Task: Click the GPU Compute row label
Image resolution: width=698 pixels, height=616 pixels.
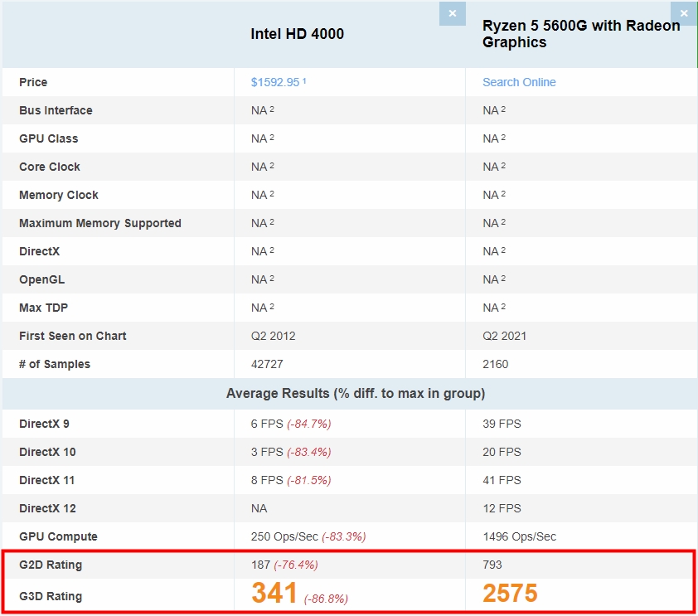Action: (58, 536)
